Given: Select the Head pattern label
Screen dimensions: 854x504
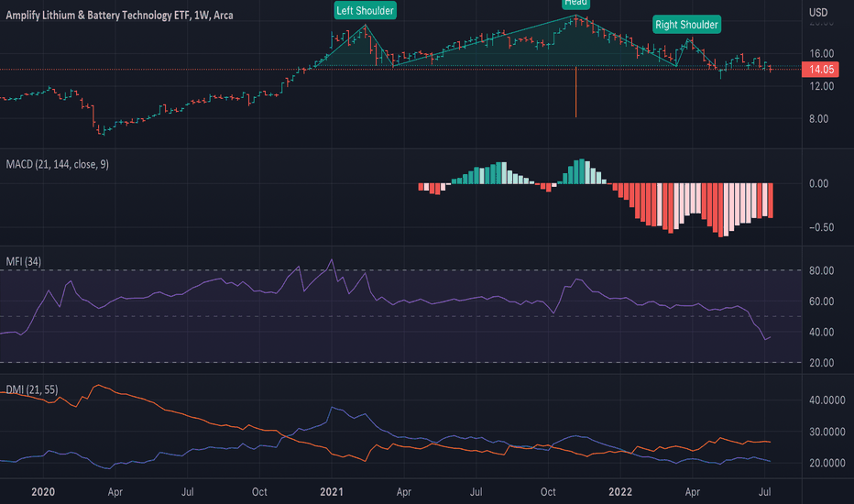Looking at the screenshot, I should [575, 4].
